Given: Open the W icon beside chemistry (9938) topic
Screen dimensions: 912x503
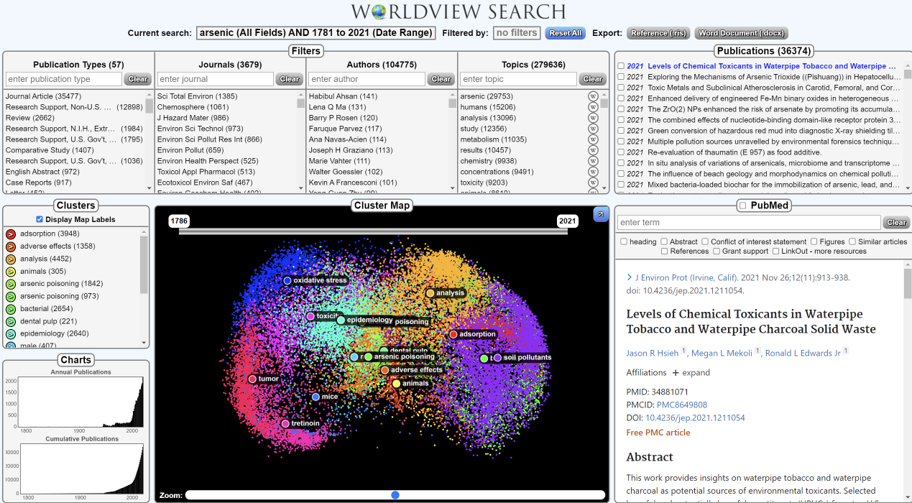Looking at the screenshot, I should point(593,161).
